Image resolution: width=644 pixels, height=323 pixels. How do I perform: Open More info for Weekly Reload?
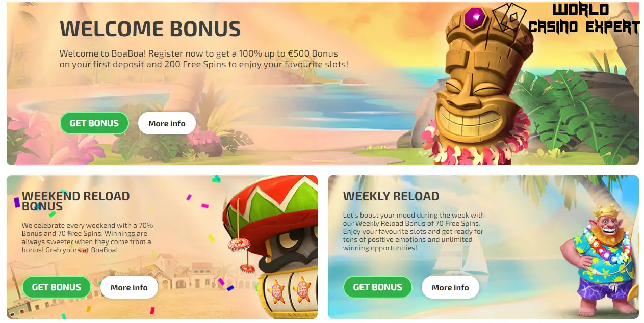[x=450, y=287]
